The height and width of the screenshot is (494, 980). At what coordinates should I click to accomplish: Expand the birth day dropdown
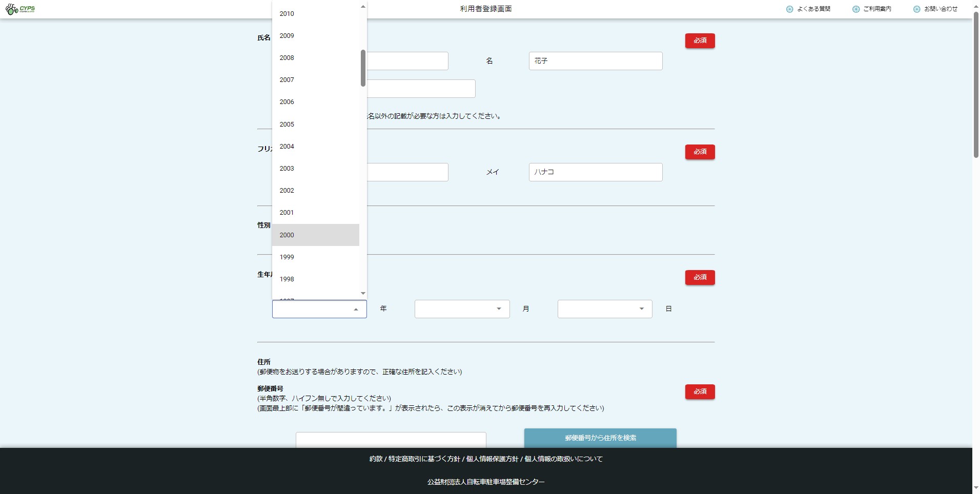(x=641, y=309)
